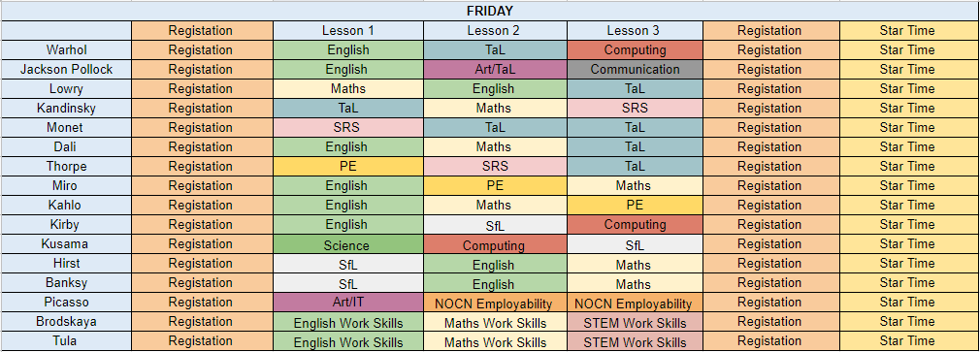
Task: Select Kusama's Science lesson cell
Action: [x=348, y=244]
